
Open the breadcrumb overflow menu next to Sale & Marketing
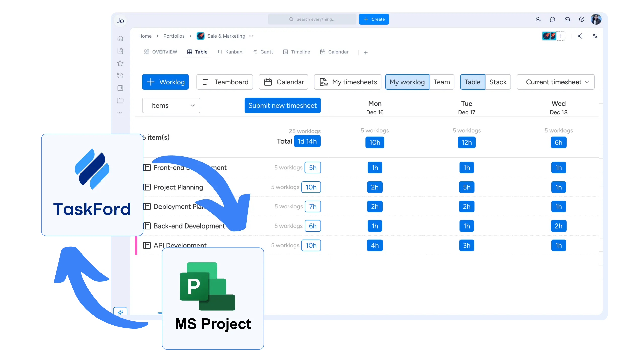251,36
